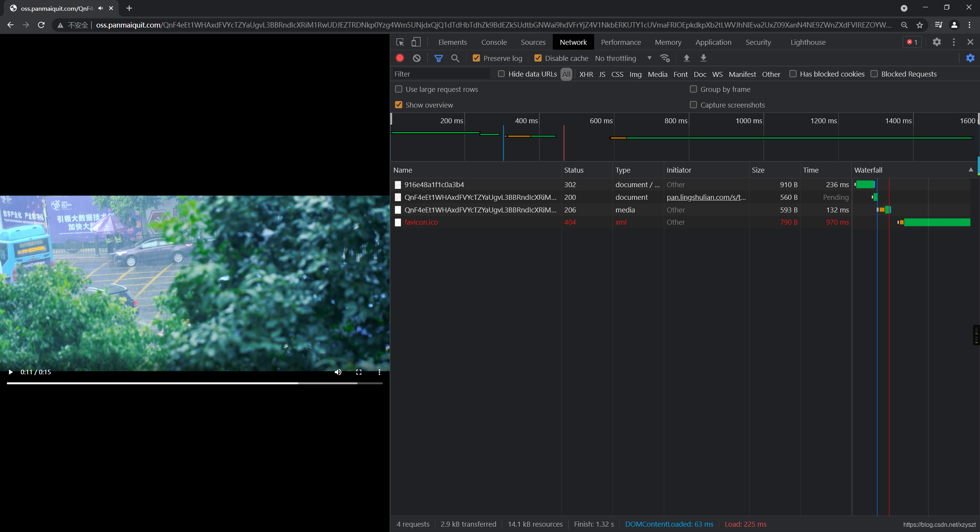
Task: Open network conditions wifi icon
Action: point(665,58)
